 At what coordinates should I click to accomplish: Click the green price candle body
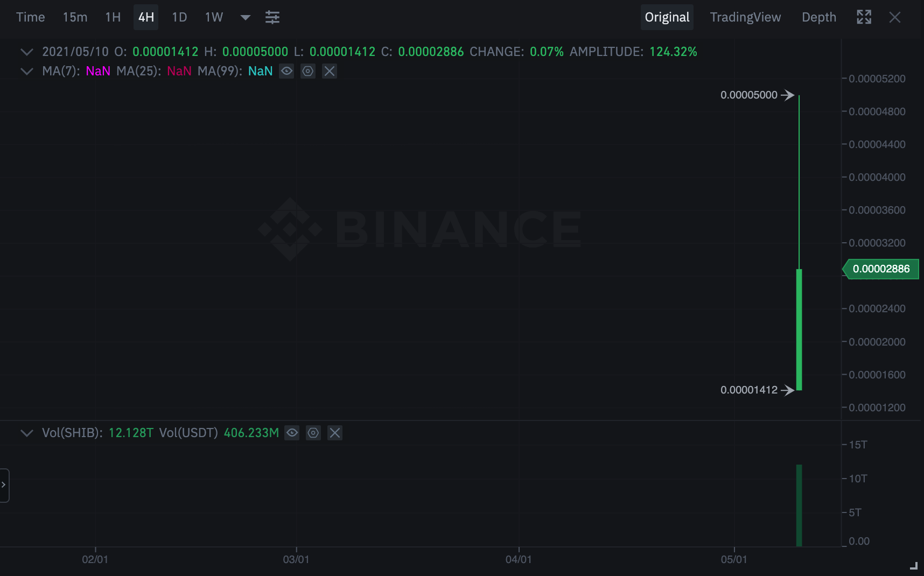(799, 329)
